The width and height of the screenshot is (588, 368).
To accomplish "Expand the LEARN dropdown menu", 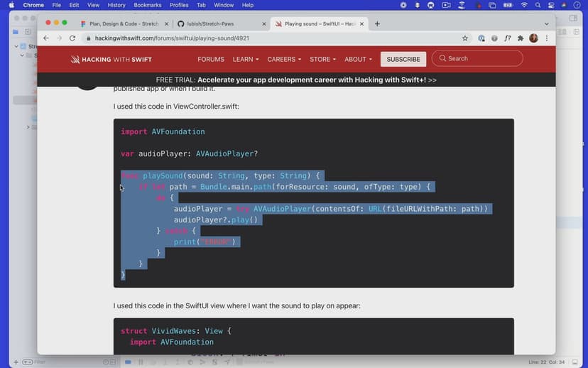I will pyautogui.click(x=246, y=59).
